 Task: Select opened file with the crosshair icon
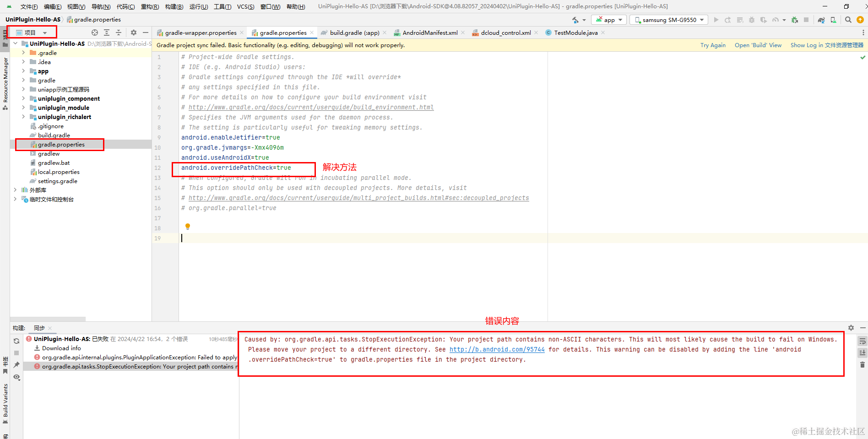[x=95, y=33]
